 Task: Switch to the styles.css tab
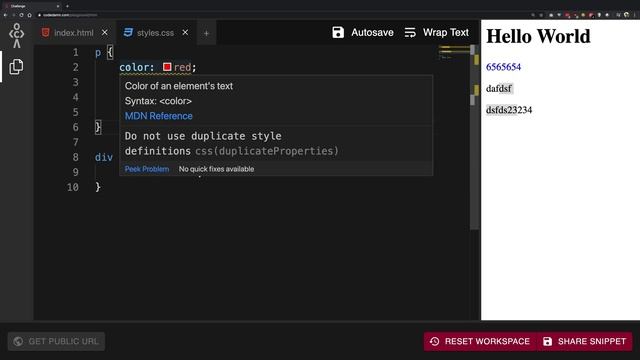point(155,33)
